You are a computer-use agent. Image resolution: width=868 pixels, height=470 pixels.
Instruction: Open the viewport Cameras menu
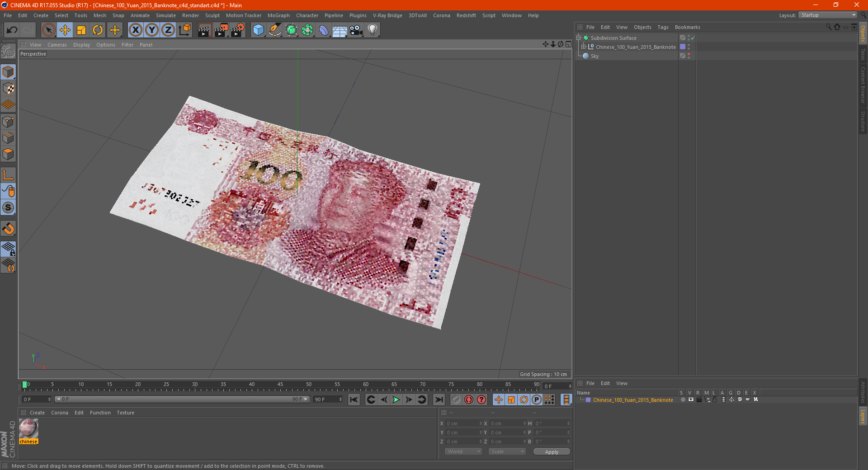click(x=57, y=45)
